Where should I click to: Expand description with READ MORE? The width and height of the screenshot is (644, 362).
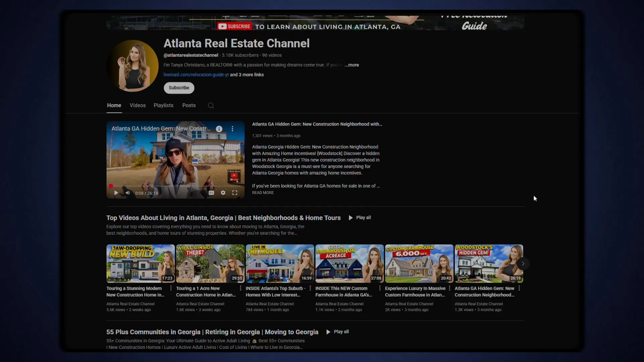click(x=263, y=193)
